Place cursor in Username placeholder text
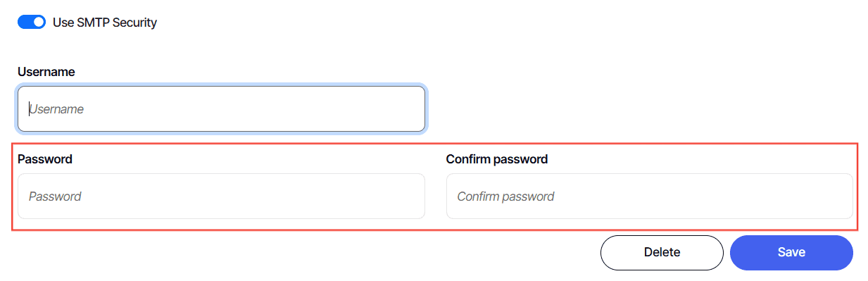Viewport: 868px width, 281px height. click(x=56, y=109)
